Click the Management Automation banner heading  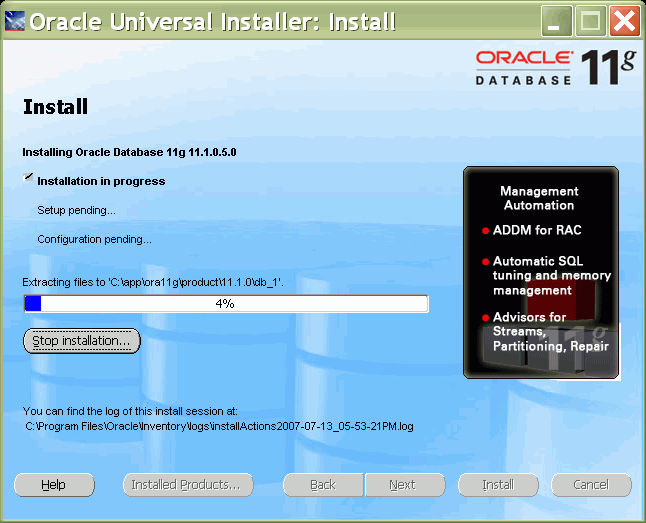(x=539, y=198)
